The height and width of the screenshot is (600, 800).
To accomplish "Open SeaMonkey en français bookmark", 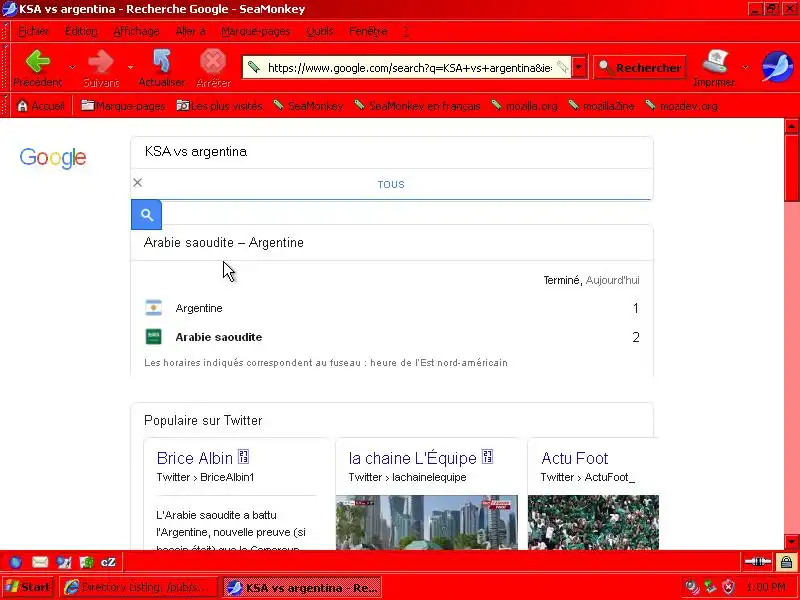I will tap(417, 106).
